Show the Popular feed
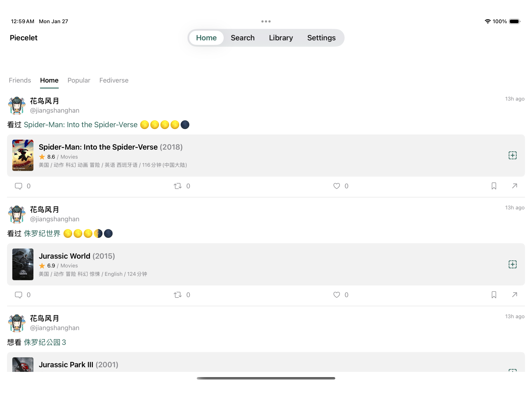The width and height of the screenshot is (532, 399). (79, 80)
